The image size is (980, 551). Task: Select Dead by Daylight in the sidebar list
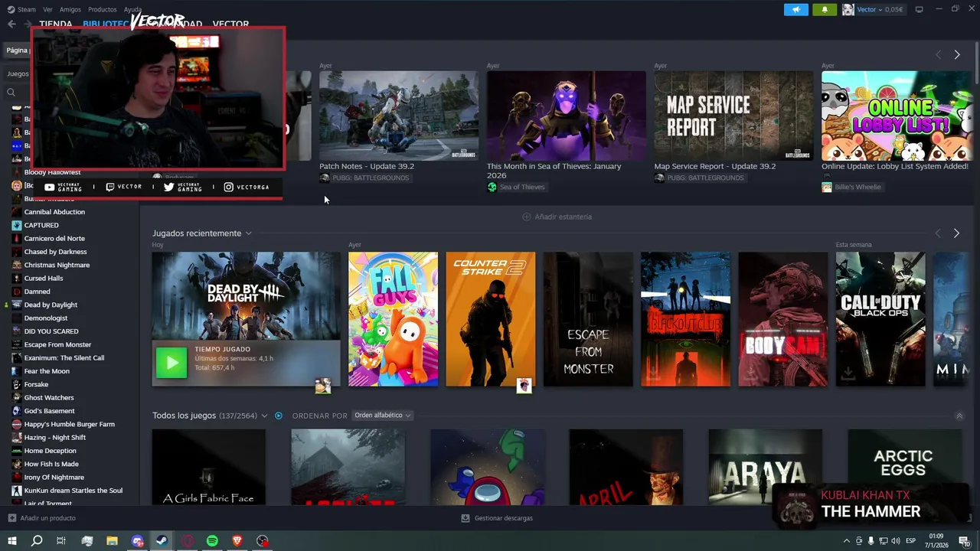click(x=51, y=305)
